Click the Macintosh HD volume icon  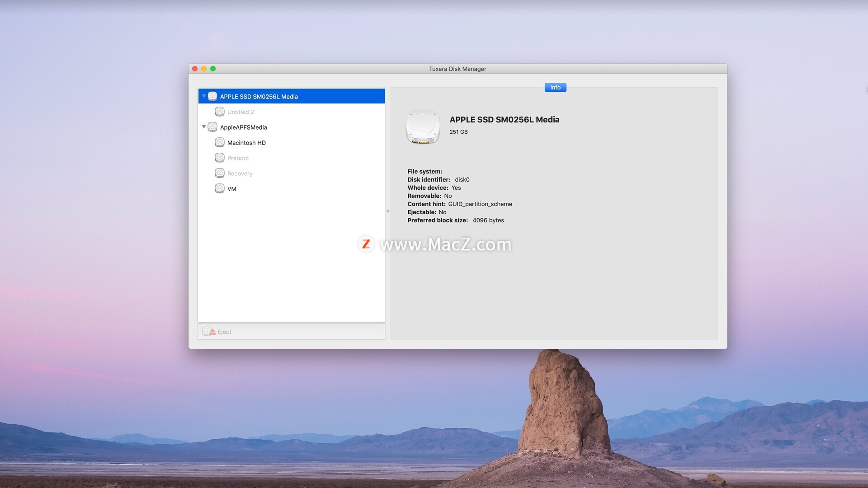click(x=220, y=142)
